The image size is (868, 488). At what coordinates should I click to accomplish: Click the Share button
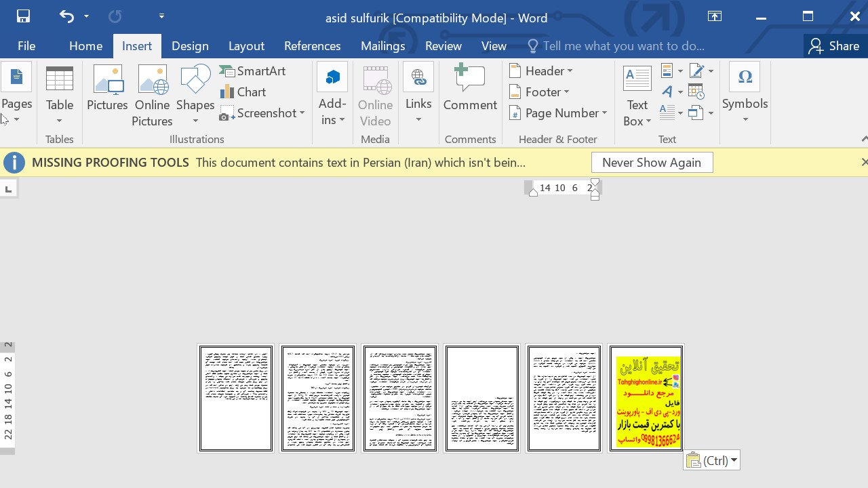[x=833, y=46]
